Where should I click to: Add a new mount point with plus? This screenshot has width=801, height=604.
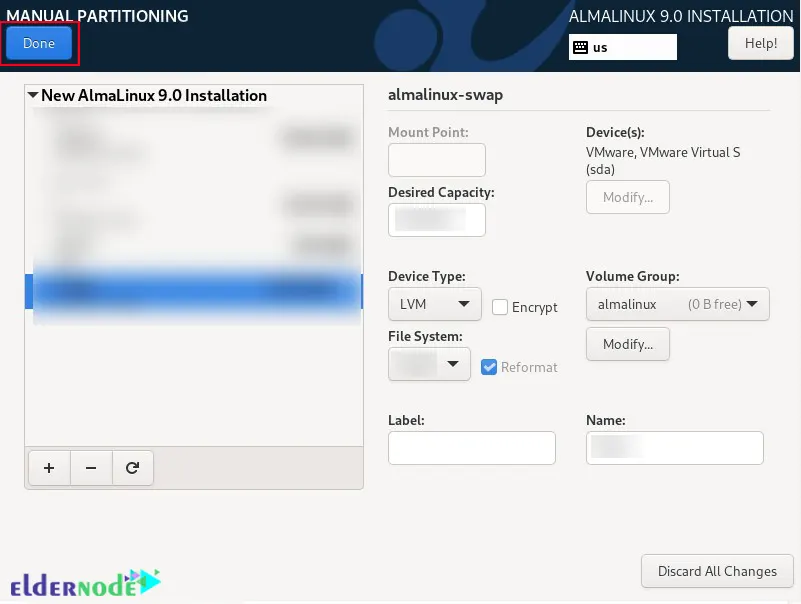(x=49, y=468)
